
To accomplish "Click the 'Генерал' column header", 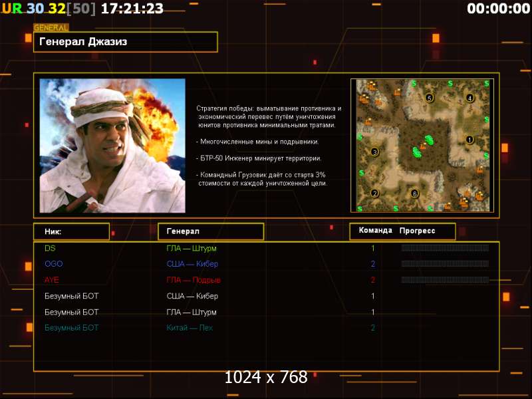I will coord(211,231).
